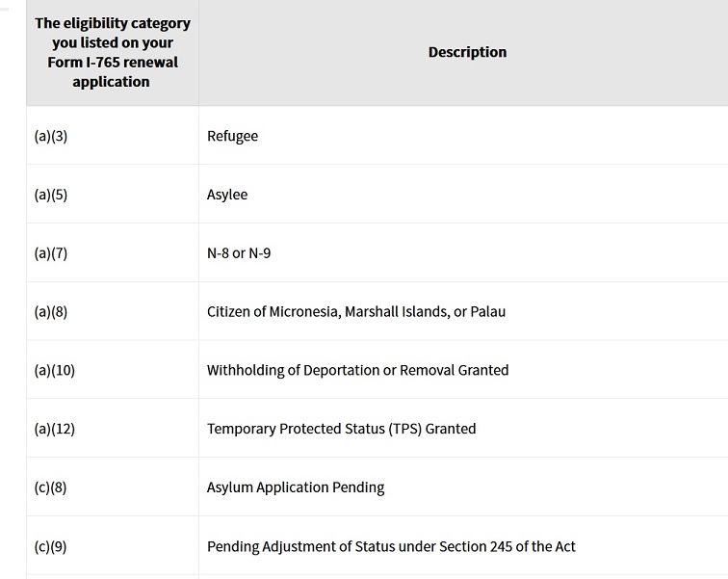This screenshot has width=728, height=579.
Task: Select the (a)(12) category cell
Action: pos(54,429)
